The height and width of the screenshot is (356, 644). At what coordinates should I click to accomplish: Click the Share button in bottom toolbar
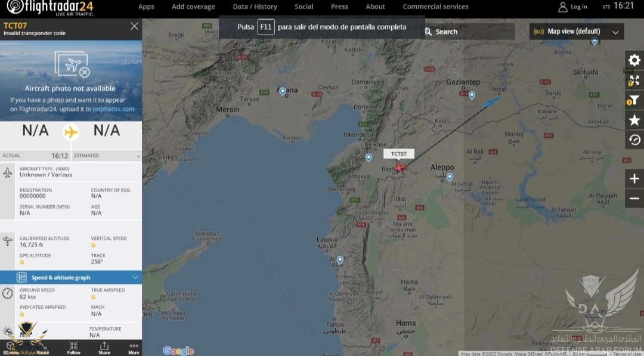coord(104,348)
